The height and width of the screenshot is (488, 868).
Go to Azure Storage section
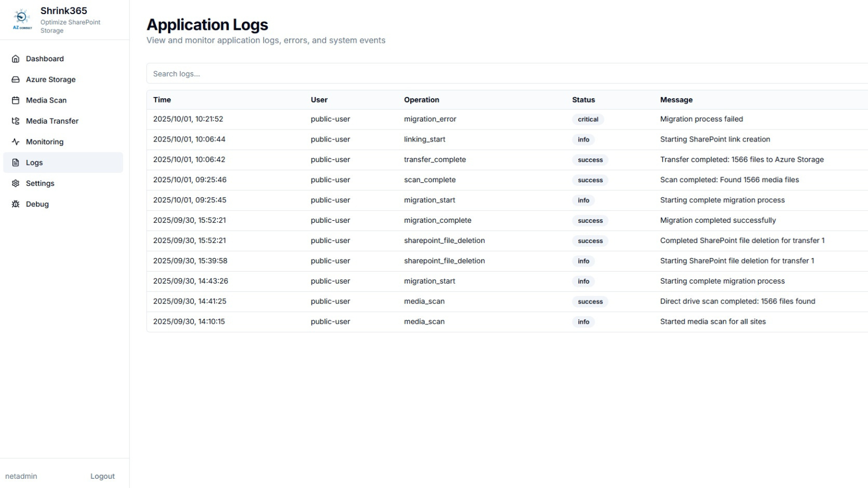click(63, 79)
